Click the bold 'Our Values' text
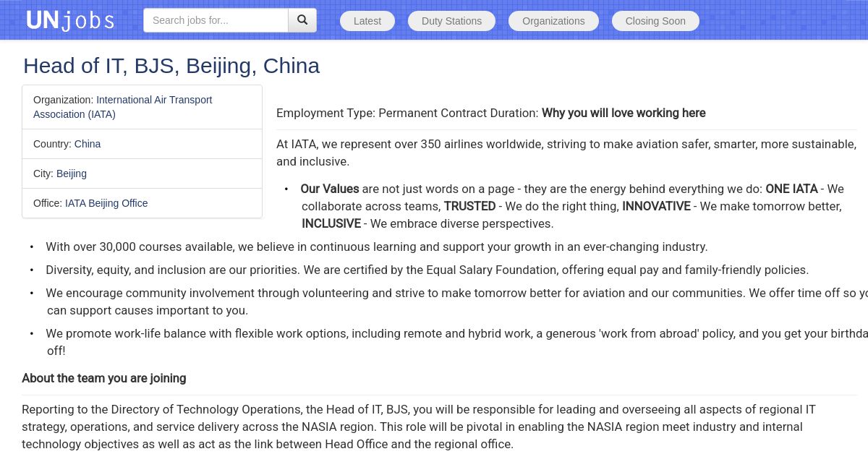868x454 pixels. (330, 189)
